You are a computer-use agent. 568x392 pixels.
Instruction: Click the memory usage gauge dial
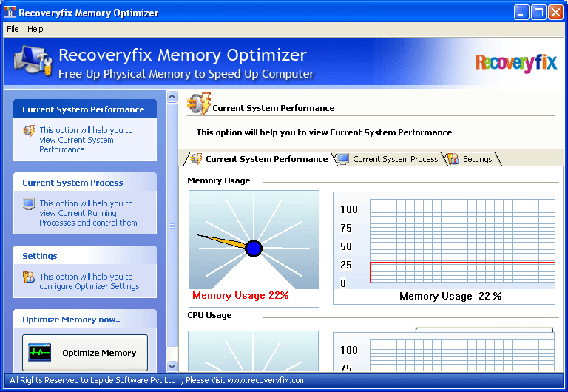point(254,240)
